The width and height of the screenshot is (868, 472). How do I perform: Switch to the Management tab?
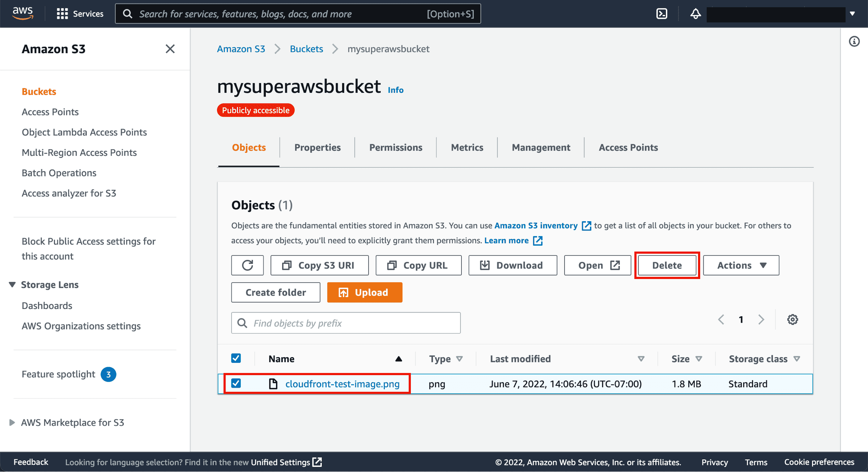click(x=541, y=147)
